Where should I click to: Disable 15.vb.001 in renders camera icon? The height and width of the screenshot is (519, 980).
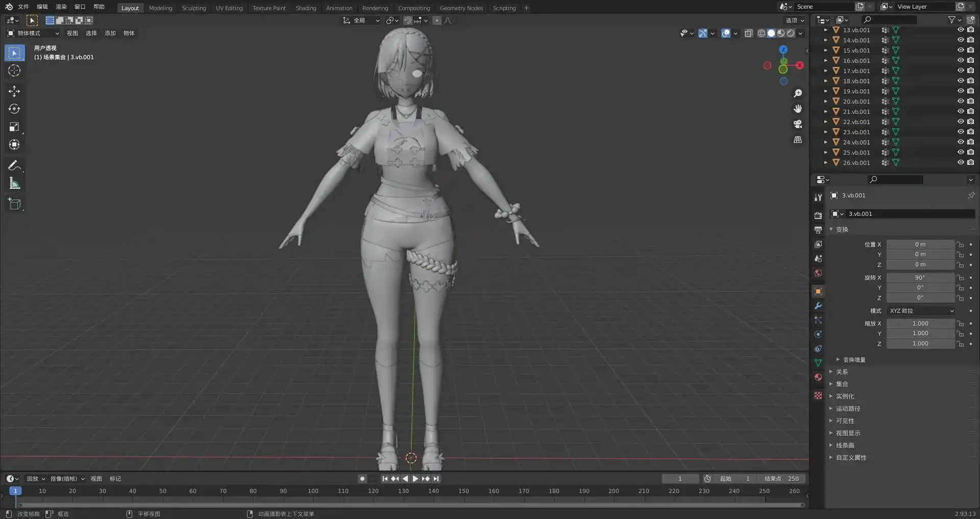(x=970, y=51)
